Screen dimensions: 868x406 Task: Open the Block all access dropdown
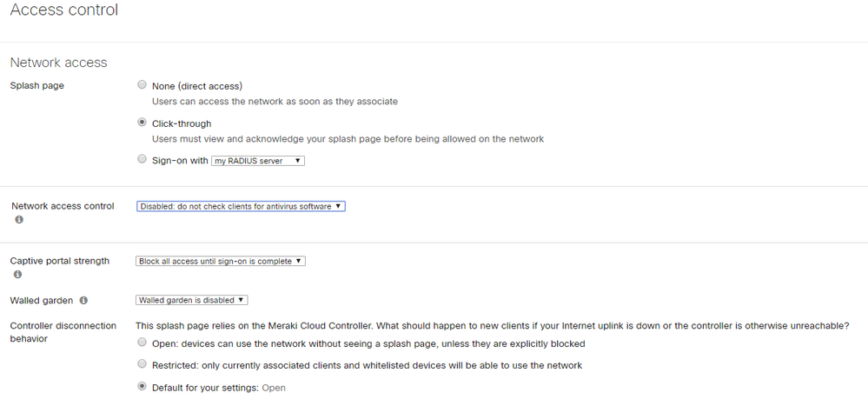[x=221, y=261]
